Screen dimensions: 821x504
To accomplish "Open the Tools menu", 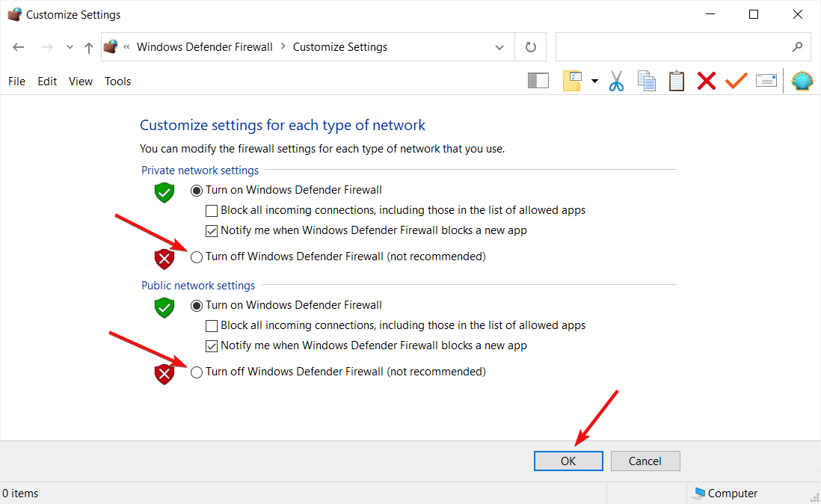I will coord(117,82).
